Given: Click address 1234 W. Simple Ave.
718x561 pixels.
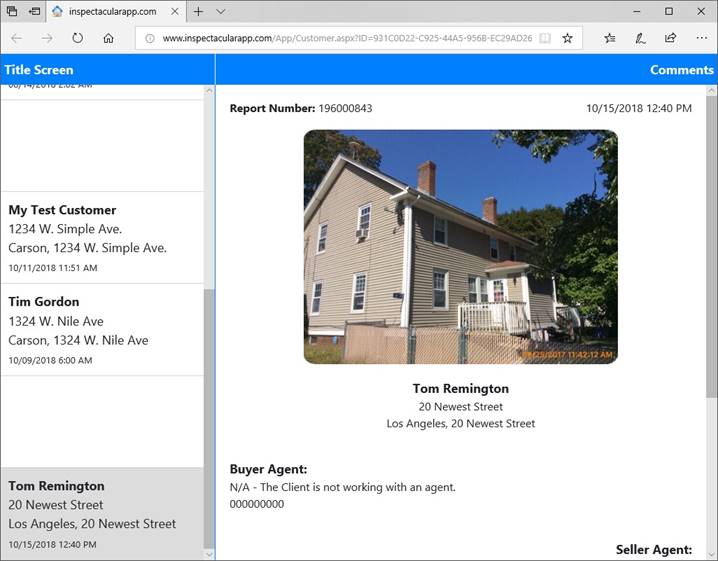Looking at the screenshot, I should [x=65, y=229].
